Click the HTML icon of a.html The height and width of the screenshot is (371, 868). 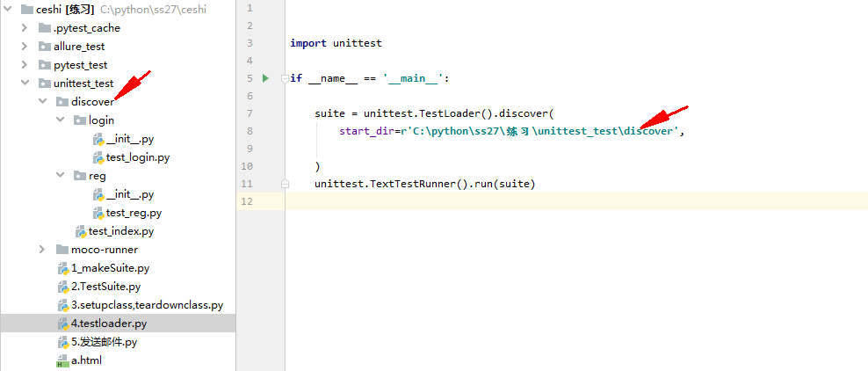click(x=63, y=361)
